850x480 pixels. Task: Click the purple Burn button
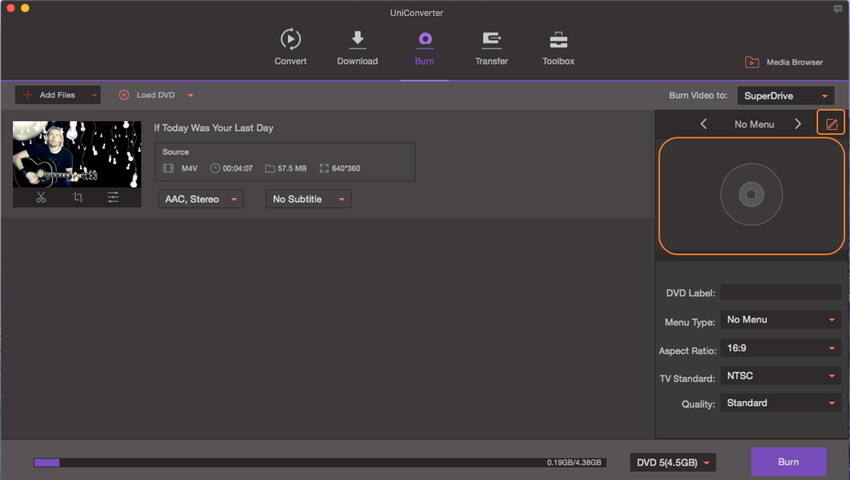(x=788, y=462)
